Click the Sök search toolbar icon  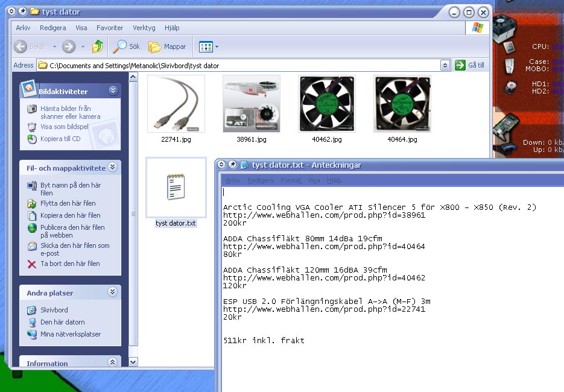click(127, 46)
